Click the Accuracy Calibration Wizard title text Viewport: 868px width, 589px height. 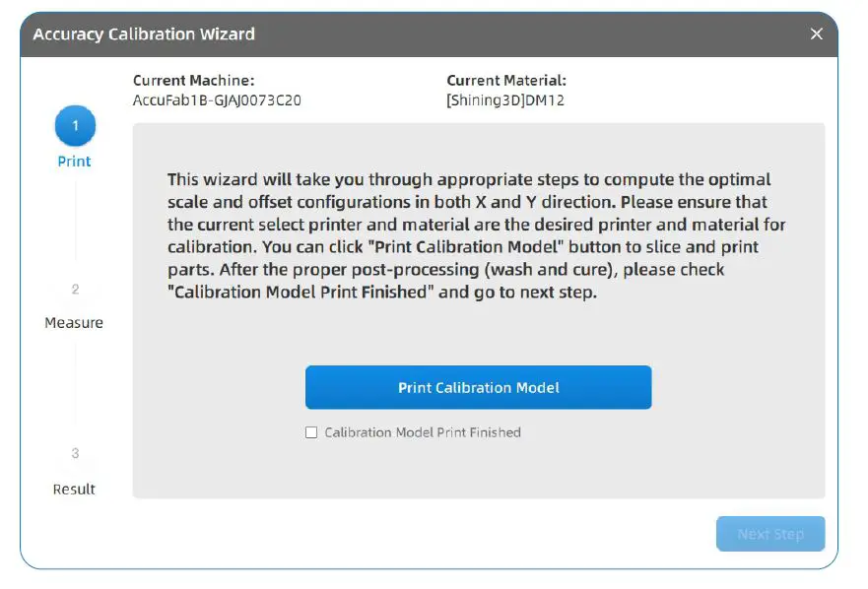click(x=144, y=34)
